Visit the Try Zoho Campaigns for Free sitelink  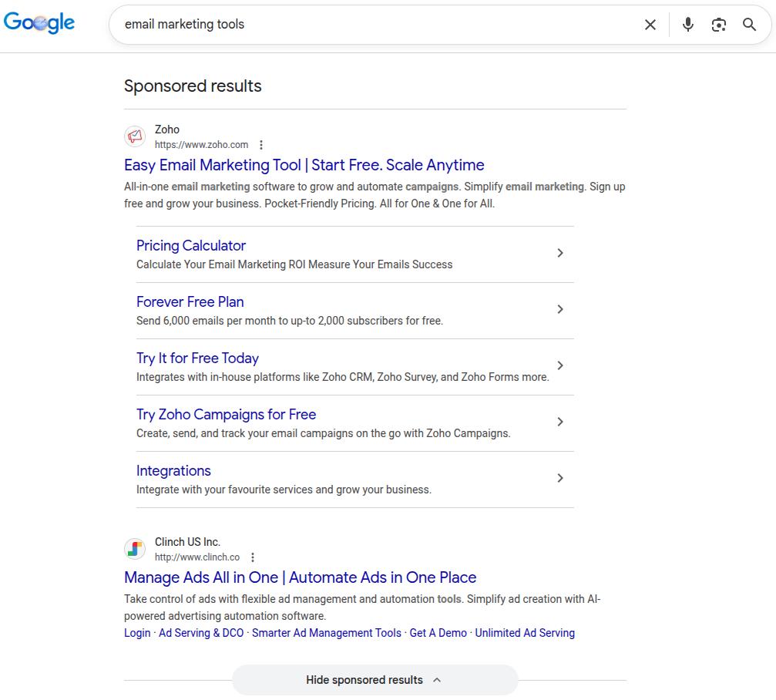pyautogui.click(x=226, y=414)
